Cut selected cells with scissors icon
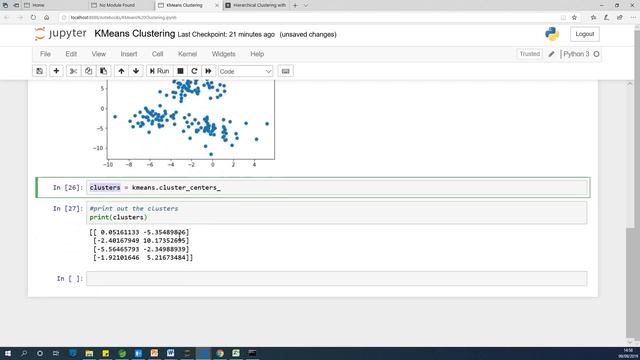This screenshot has height=360, width=640. tap(73, 71)
